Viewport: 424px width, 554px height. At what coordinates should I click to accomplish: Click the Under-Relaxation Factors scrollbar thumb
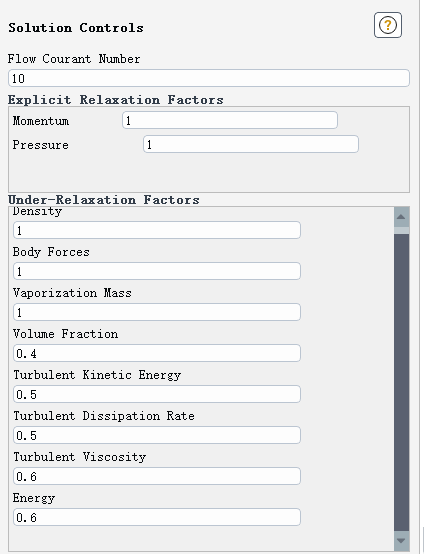[401, 382]
